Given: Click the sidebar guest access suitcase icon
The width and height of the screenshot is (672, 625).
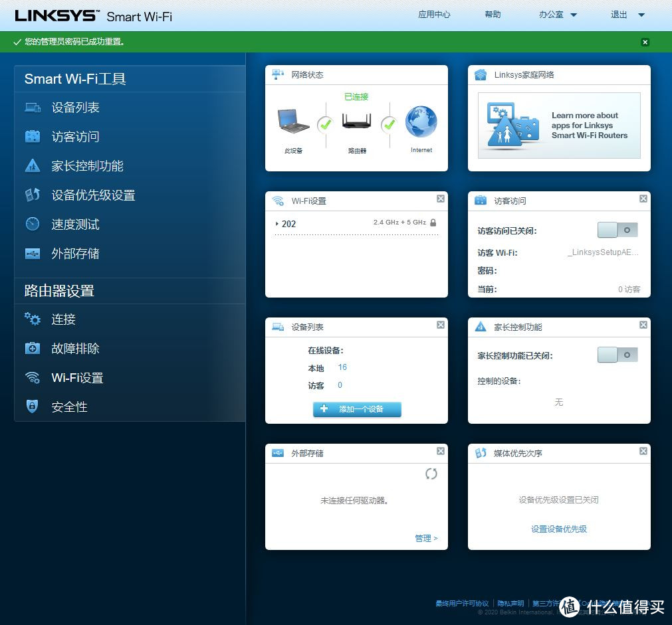Looking at the screenshot, I should 33,137.
